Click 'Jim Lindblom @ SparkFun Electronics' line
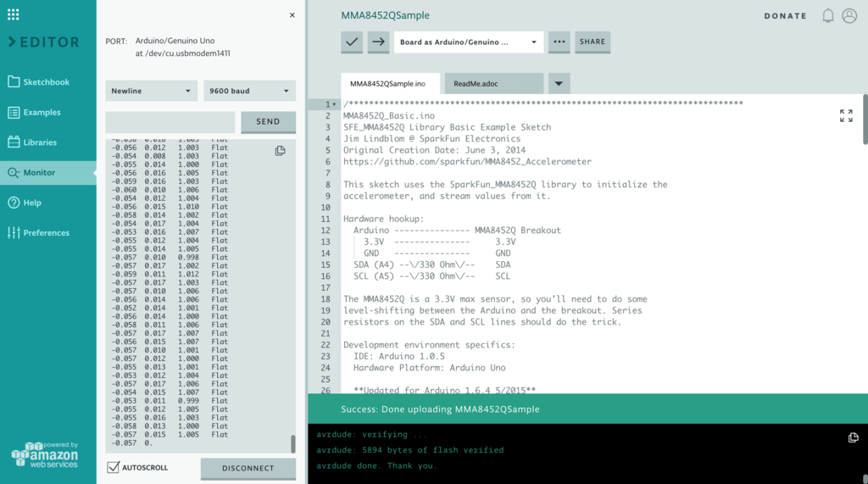 [431, 138]
